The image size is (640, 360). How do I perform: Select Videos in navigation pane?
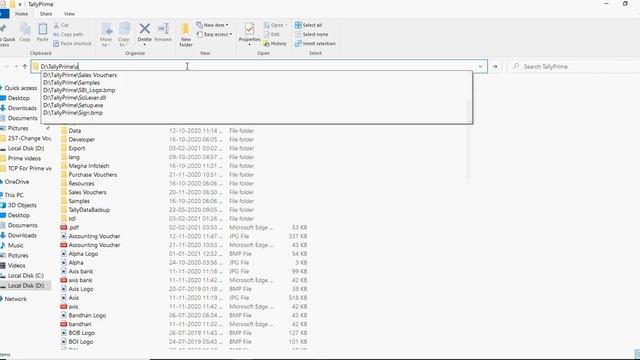[x=16, y=265]
